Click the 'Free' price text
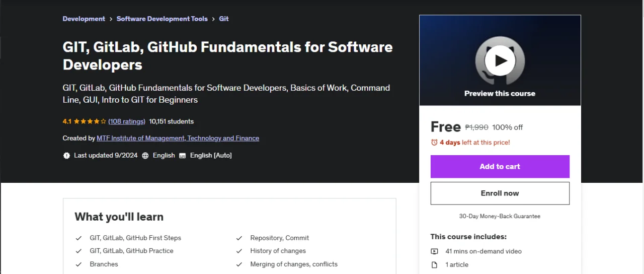 coord(446,127)
